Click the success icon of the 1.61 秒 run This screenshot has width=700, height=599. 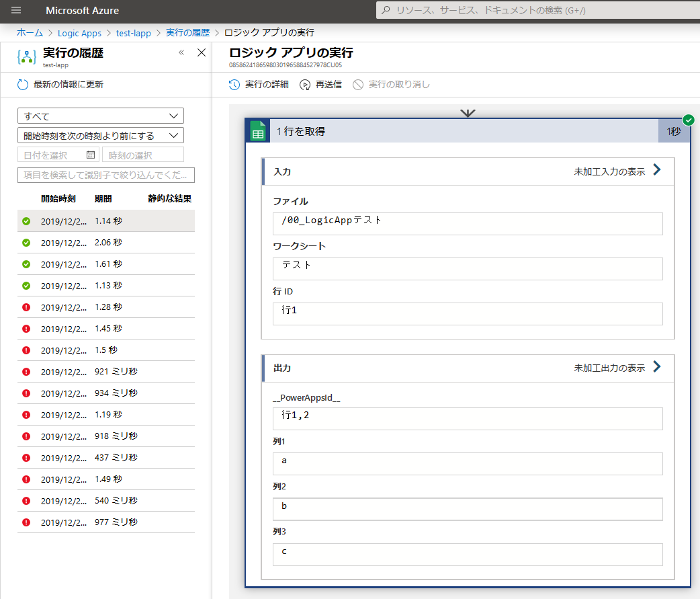26,264
